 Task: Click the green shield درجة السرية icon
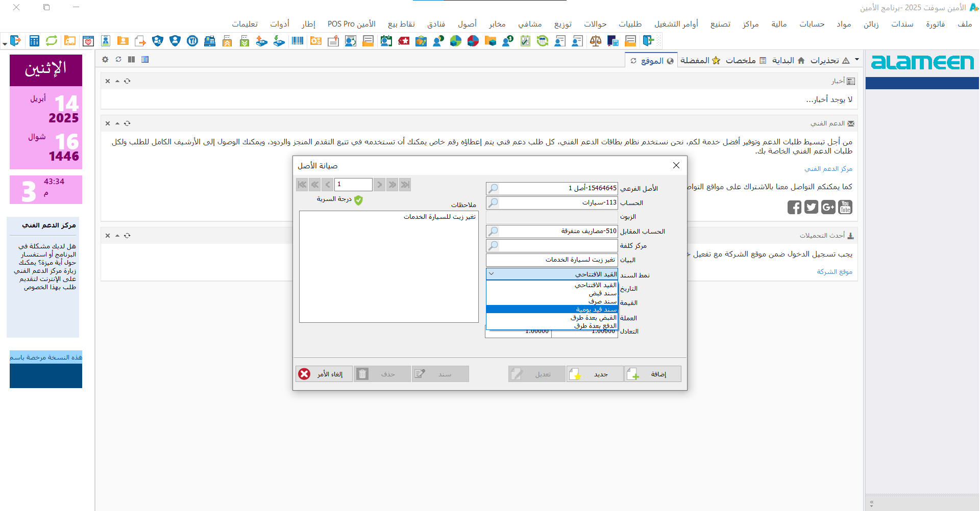coord(358,200)
